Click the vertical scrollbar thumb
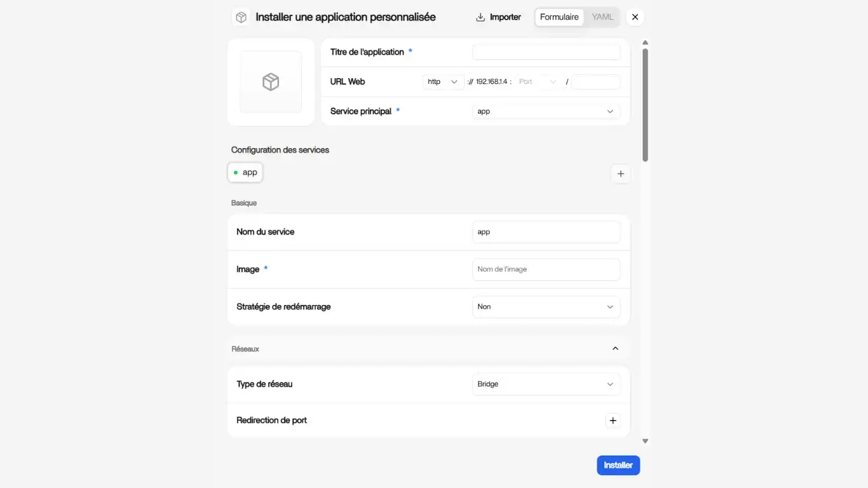 pos(645,105)
